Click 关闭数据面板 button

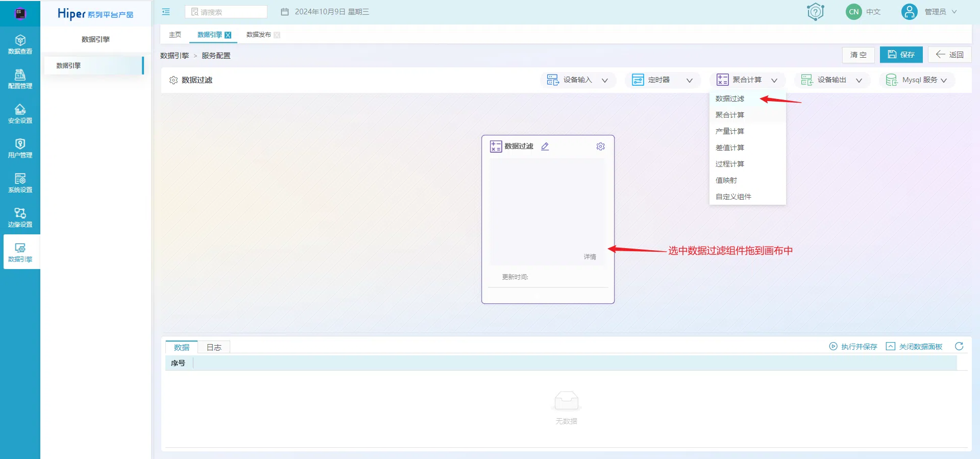914,347
